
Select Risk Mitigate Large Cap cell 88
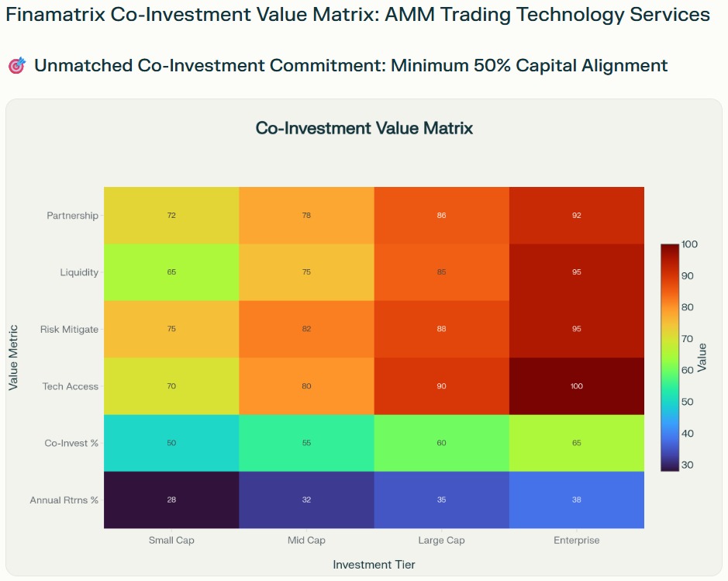pos(441,329)
